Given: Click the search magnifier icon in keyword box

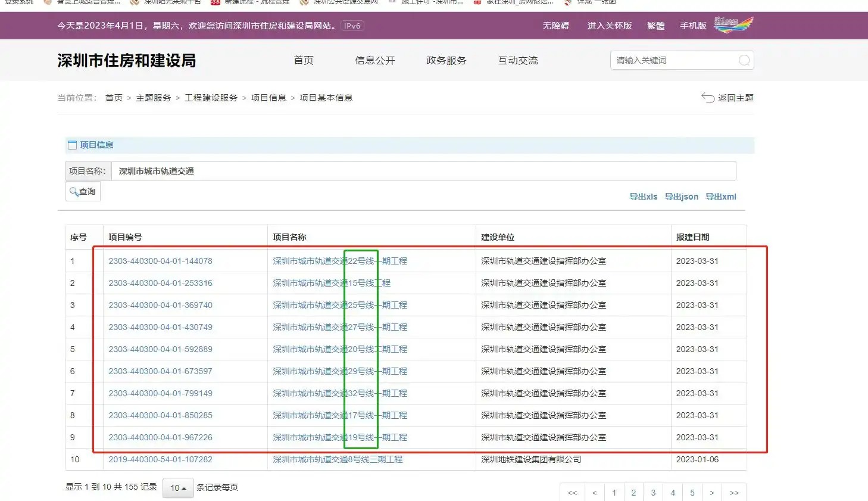Looking at the screenshot, I should (x=744, y=60).
